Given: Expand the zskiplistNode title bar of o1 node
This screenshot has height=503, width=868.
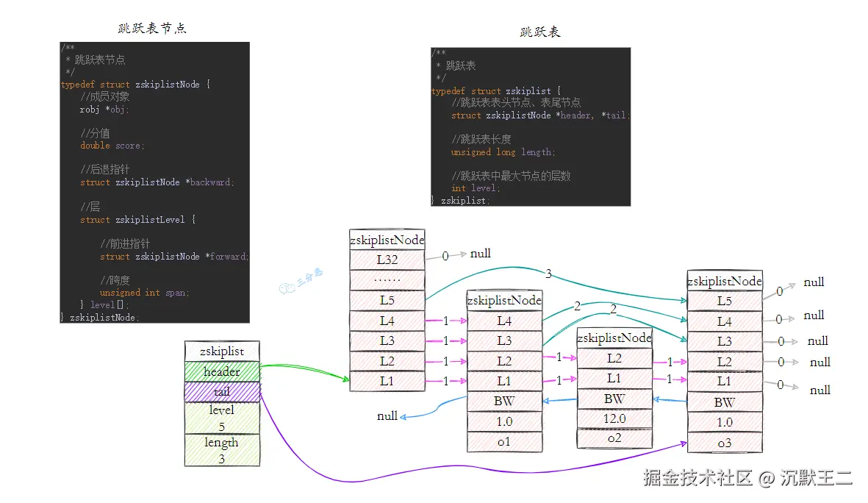Looking at the screenshot, I should [x=504, y=300].
